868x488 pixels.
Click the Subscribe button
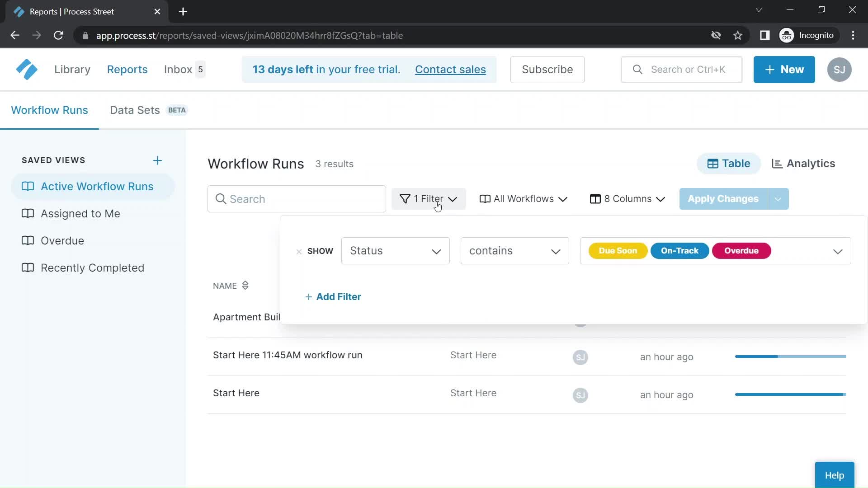pos(547,70)
